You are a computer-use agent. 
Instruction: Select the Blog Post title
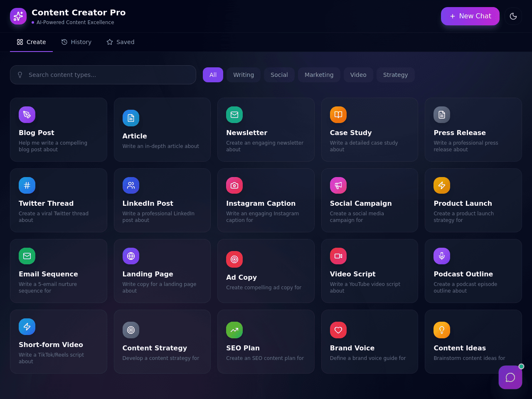click(x=37, y=133)
